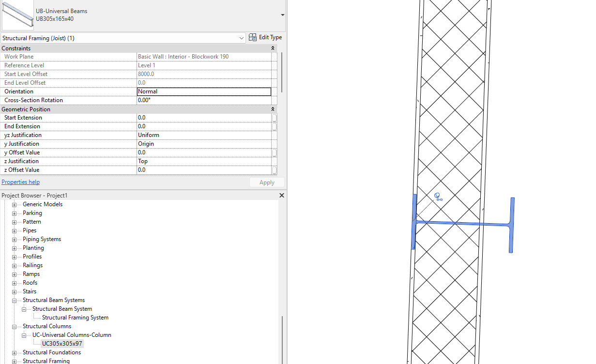The width and height of the screenshot is (596, 364).
Task: Expand Generic Models in Project Browser
Action: coord(14,204)
